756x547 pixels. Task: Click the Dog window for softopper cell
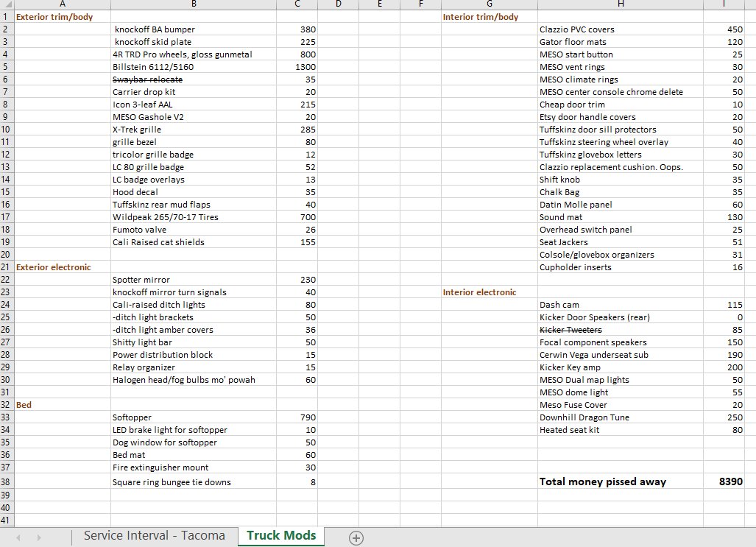pyautogui.click(x=194, y=442)
